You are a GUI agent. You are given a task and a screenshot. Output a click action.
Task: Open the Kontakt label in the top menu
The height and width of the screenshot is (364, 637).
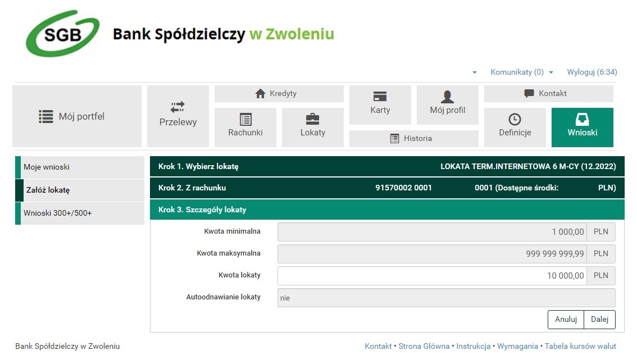(x=553, y=93)
